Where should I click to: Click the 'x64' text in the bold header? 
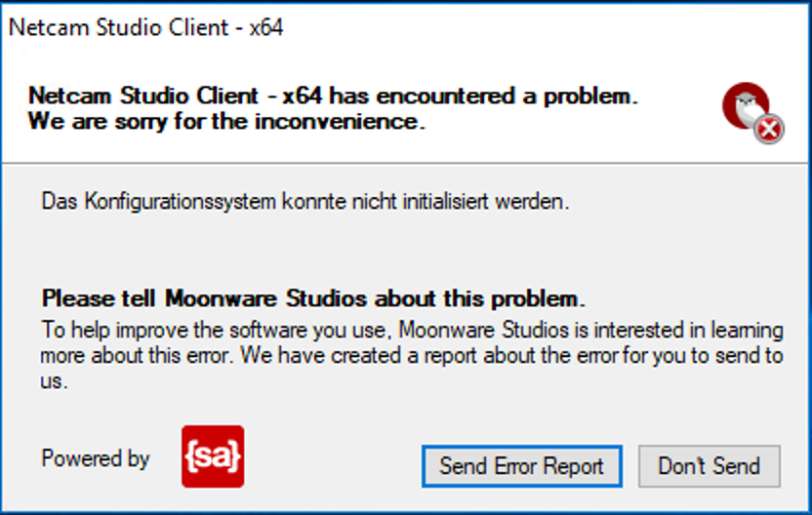302,96
